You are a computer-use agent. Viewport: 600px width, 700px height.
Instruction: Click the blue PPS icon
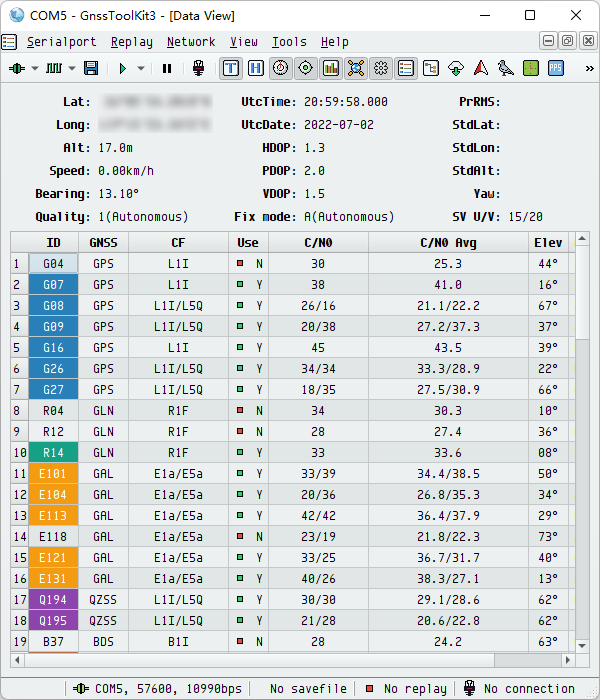[x=556, y=68]
